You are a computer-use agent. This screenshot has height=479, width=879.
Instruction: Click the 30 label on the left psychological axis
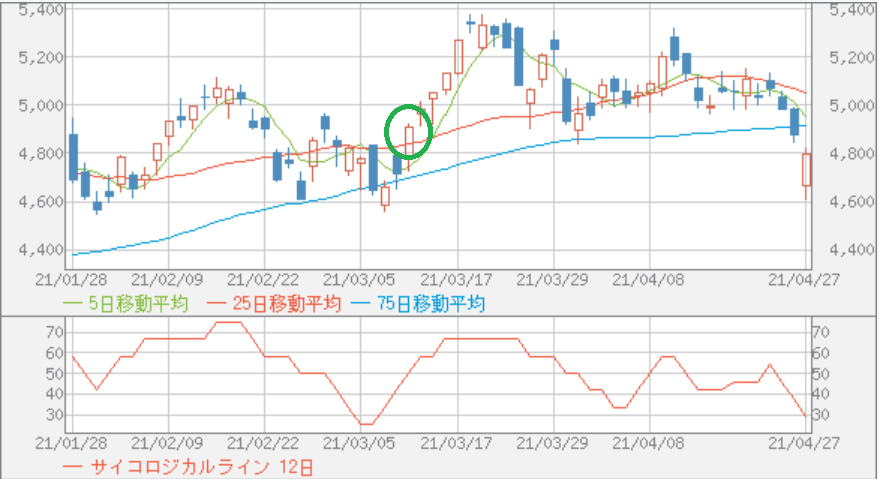(x=55, y=415)
